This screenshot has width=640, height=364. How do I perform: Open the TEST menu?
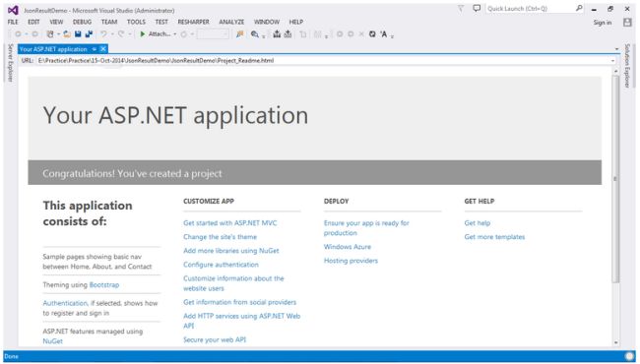tap(161, 22)
